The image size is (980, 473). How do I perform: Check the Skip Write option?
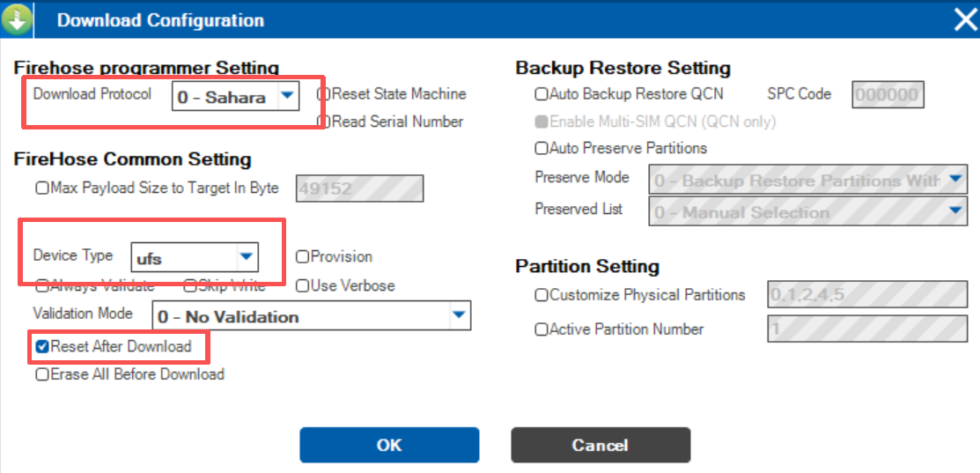(190, 286)
